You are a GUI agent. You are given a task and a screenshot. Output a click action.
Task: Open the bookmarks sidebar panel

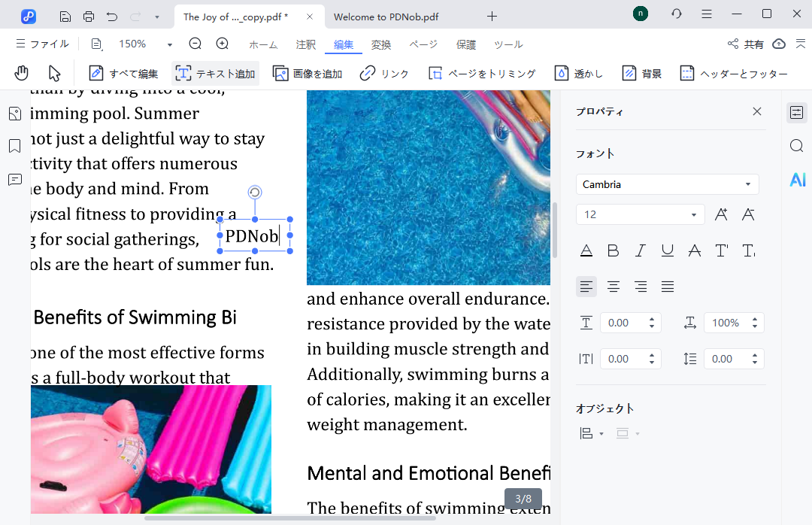[x=14, y=146]
